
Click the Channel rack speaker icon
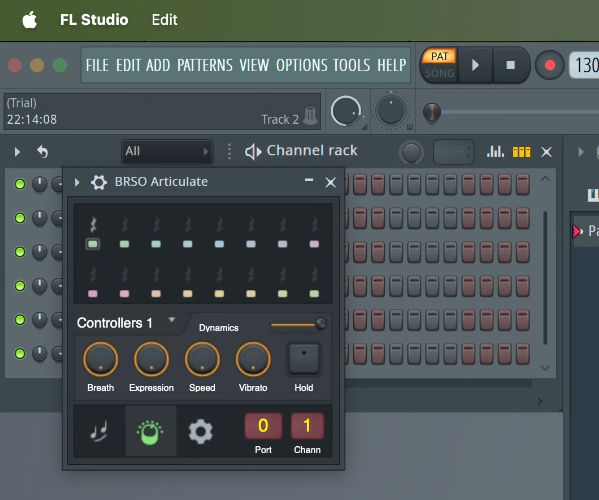coord(253,152)
